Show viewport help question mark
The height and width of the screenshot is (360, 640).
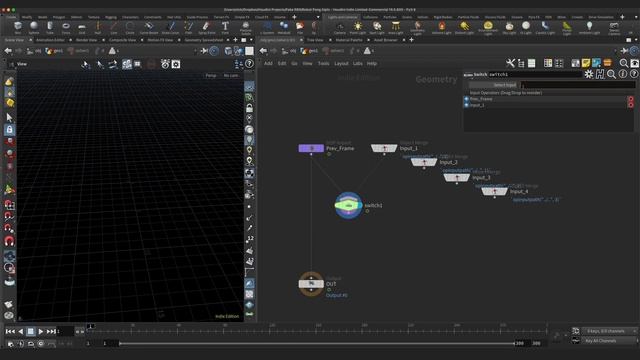[249, 64]
